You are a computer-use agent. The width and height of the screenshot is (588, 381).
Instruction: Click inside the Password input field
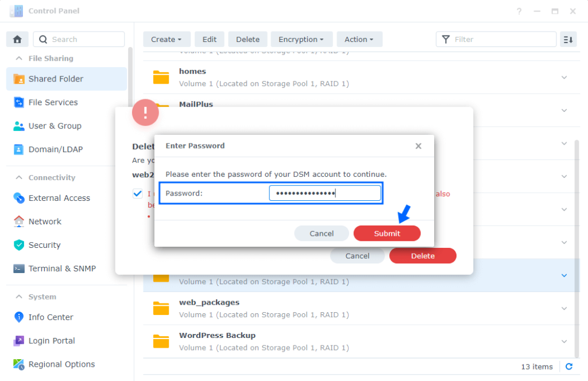pyautogui.click(x=324, y=193)
